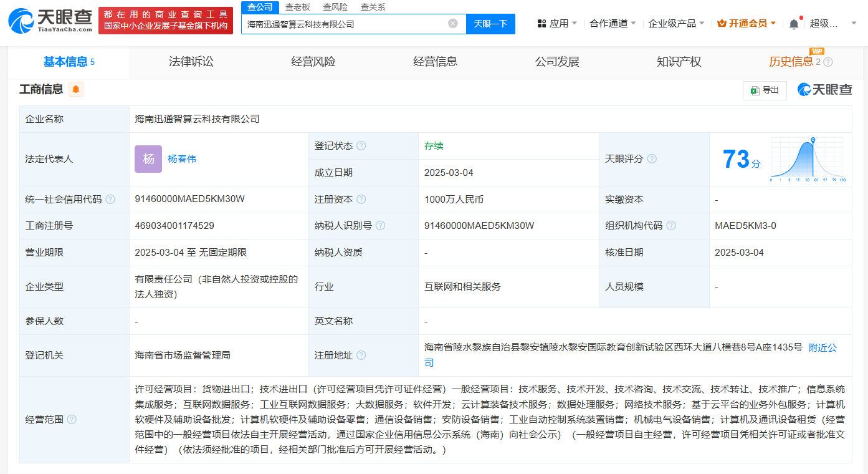Expand the 应用 dropdown menu

point(558,24)
